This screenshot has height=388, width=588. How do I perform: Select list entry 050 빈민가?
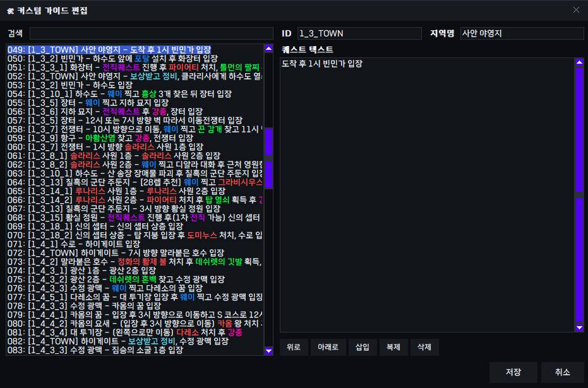pyautogui.click(x=126, y=58)
